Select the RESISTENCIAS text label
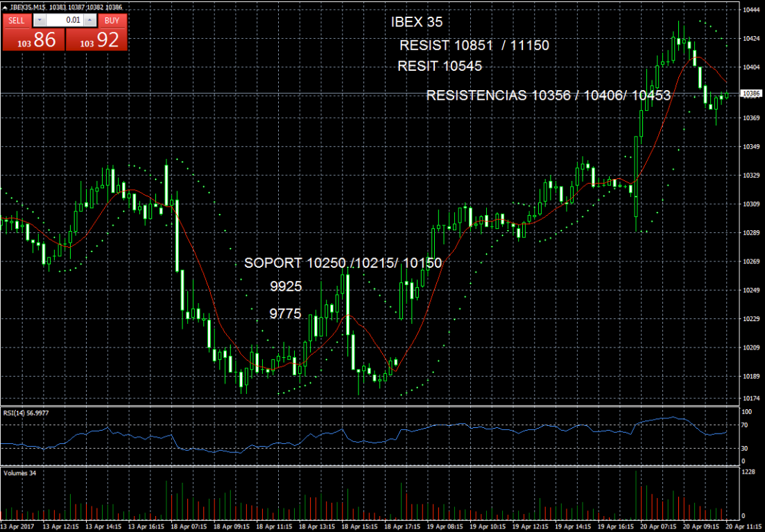Screen dimensions: 765x532 [x=548, y=96]
